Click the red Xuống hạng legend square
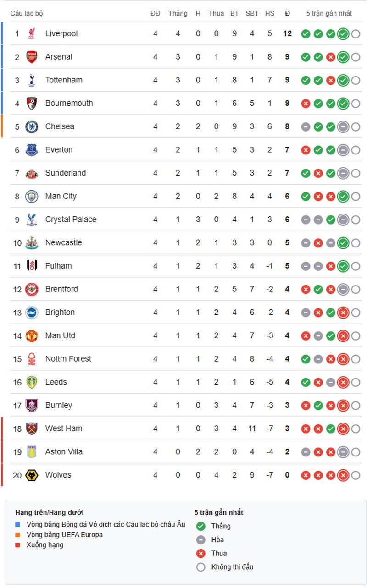This screenshot has height=588, width=367. (18, 545)
